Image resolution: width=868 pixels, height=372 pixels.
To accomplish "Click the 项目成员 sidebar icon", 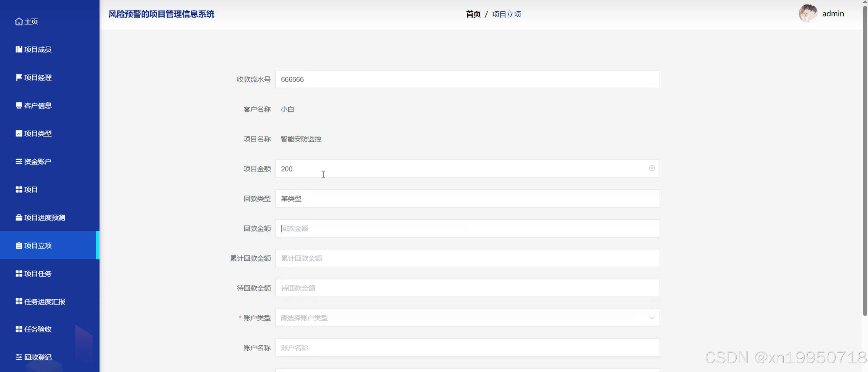I will pyautogui.click(x=19, y=49).
